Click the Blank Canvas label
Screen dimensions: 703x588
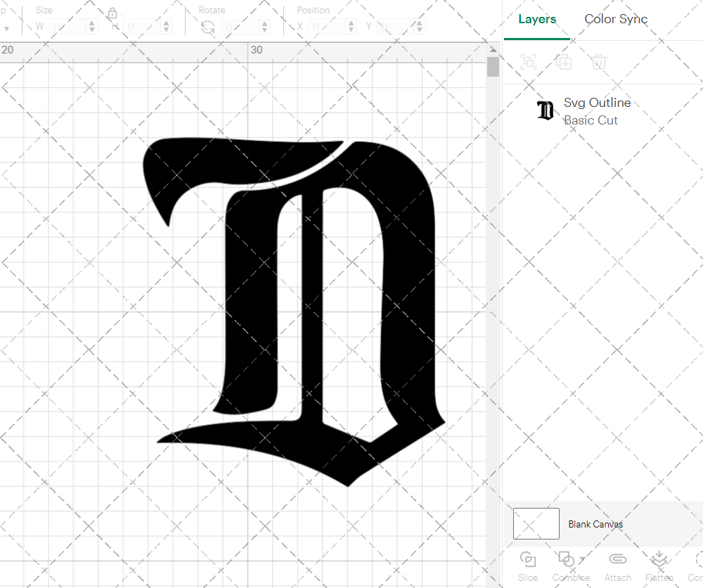[x=595, y=524]
